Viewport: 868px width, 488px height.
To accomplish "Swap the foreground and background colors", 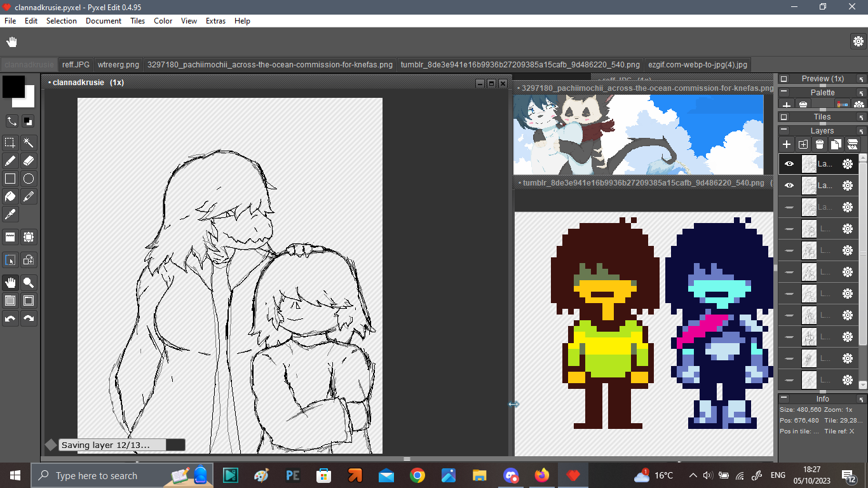I will coord(11,121).
